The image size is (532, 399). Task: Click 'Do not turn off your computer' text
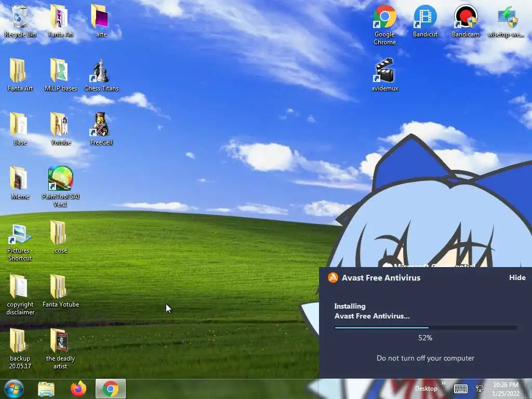(425, 358)
